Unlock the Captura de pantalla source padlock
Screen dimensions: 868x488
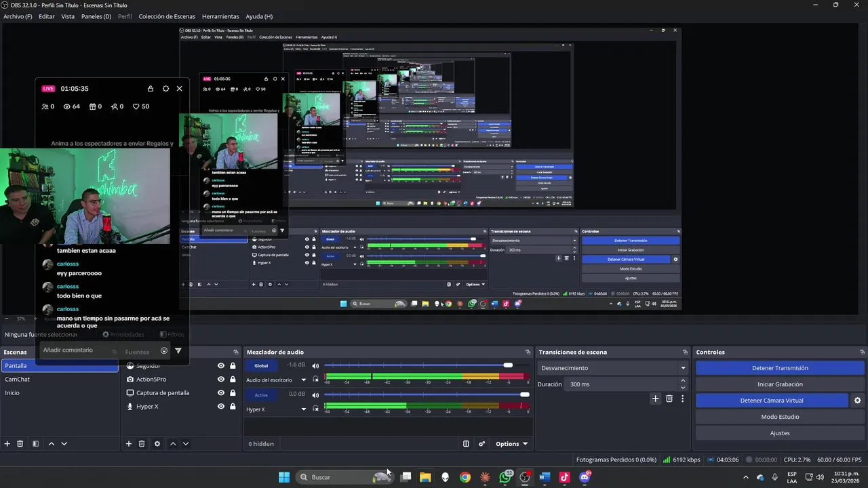point(233,393)
